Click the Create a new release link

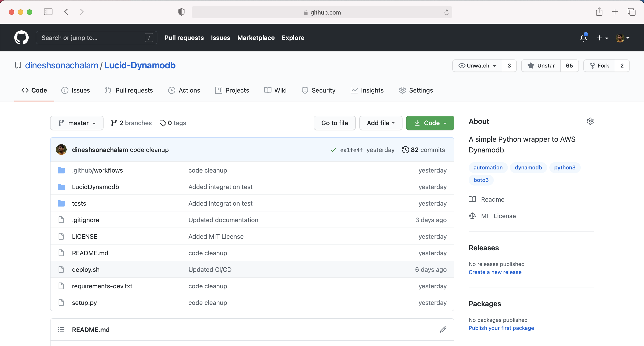(x=495, y=272)
